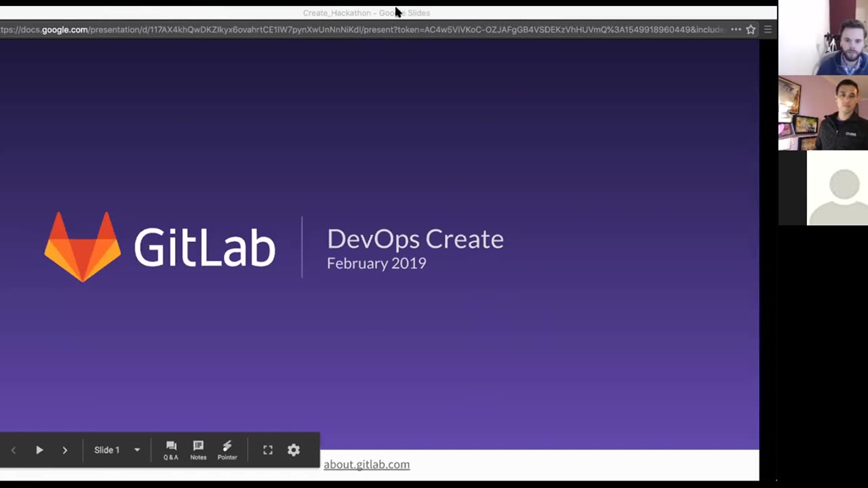Open the Q&A audience tools
Viewport: 868px width, 488px height.
click(x=171, y=450)
